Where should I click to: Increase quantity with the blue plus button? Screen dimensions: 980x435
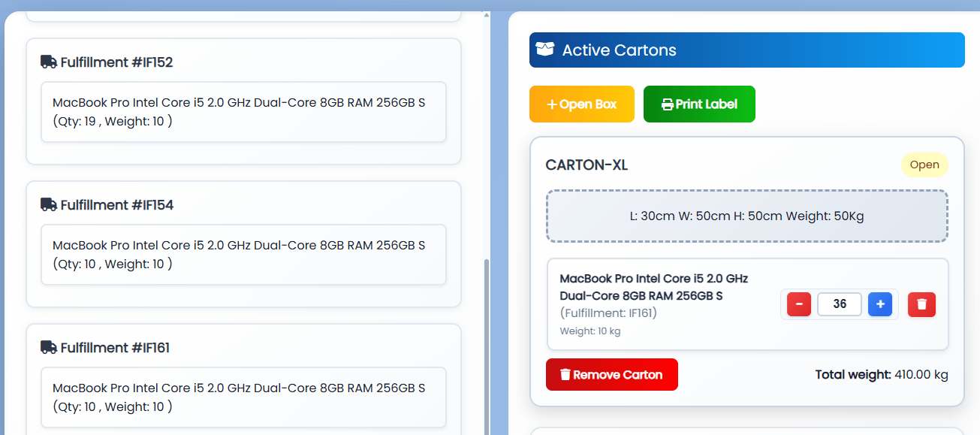[880, 304]
